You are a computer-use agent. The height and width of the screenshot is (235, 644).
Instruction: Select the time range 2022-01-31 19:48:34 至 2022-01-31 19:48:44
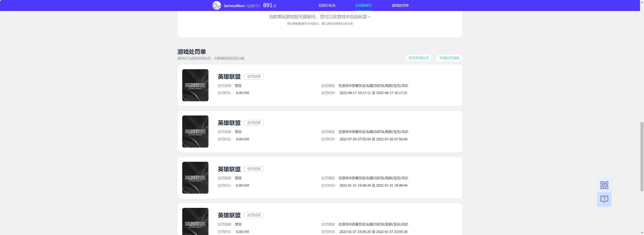click(x=373, y=185)
